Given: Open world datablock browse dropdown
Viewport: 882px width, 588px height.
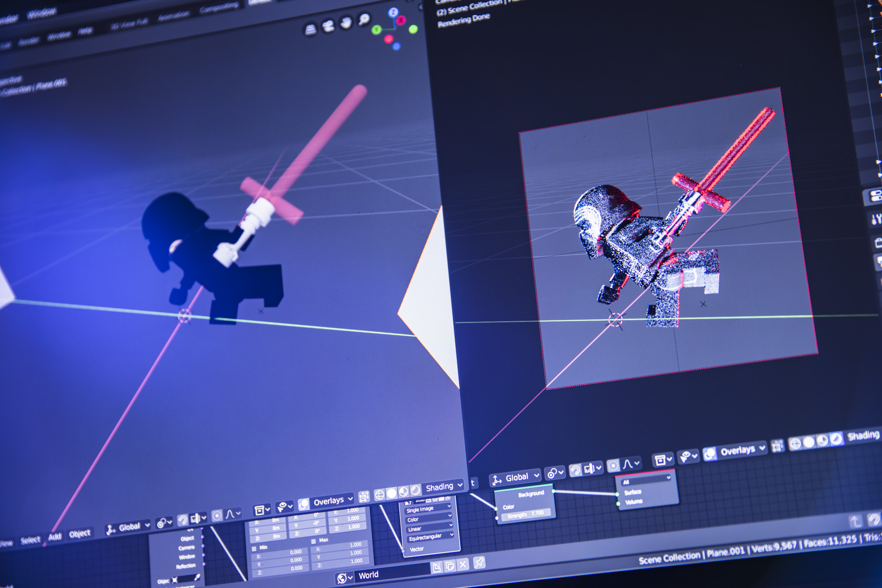Looking at the screenshot, I should click(344, 578).
